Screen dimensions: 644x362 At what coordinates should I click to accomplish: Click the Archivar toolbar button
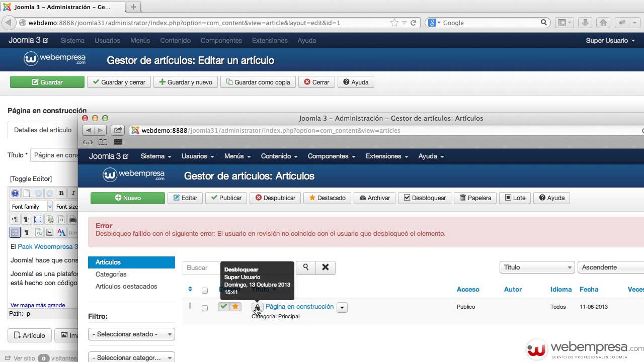(374, 198)
